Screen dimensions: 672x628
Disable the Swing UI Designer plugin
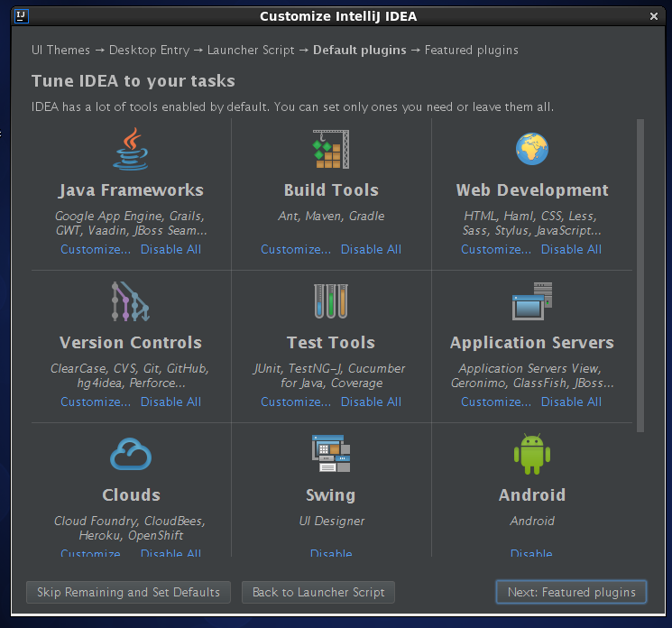pyautogui.click(x=331, y=552)
